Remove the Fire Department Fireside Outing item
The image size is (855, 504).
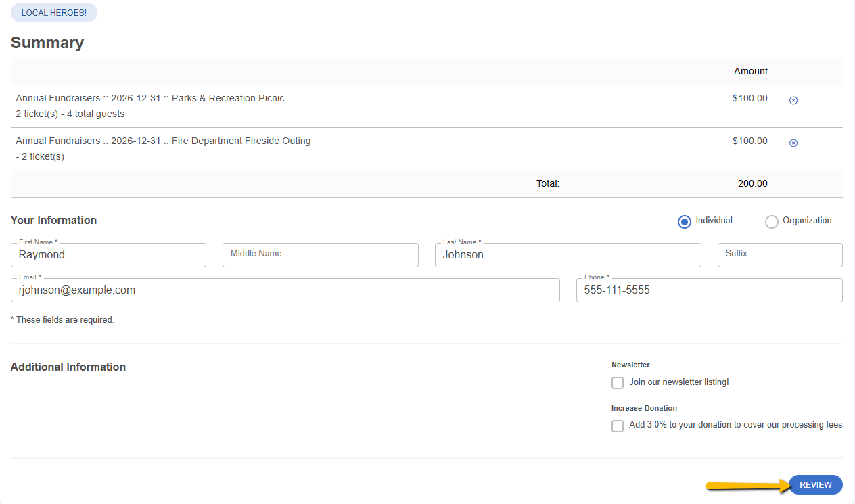tap(793, 143)
